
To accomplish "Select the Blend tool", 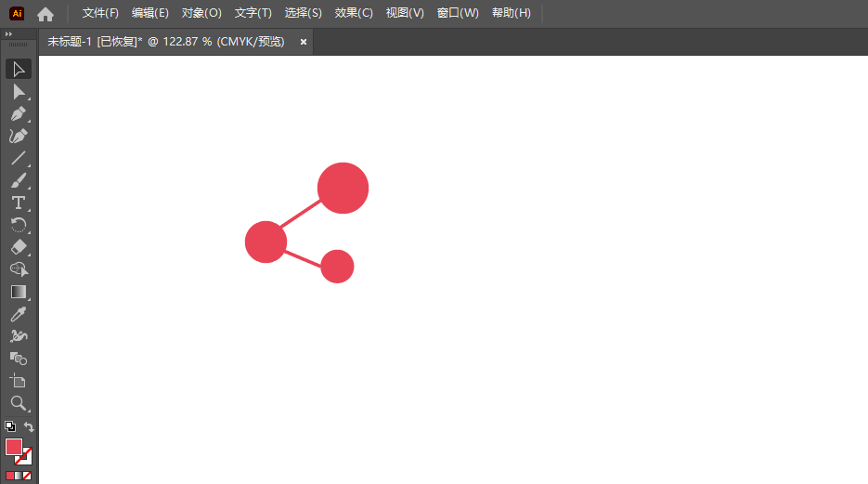I will tap(19, 359).
